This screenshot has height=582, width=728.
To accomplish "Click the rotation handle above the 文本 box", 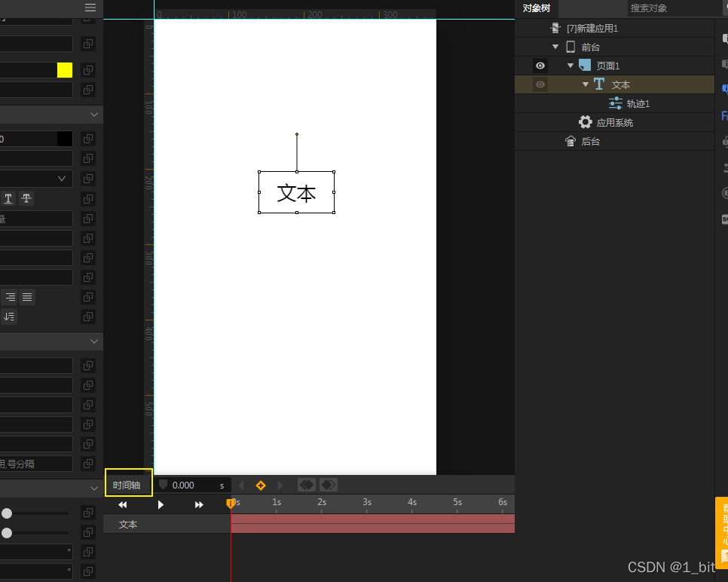I will 297,134.
